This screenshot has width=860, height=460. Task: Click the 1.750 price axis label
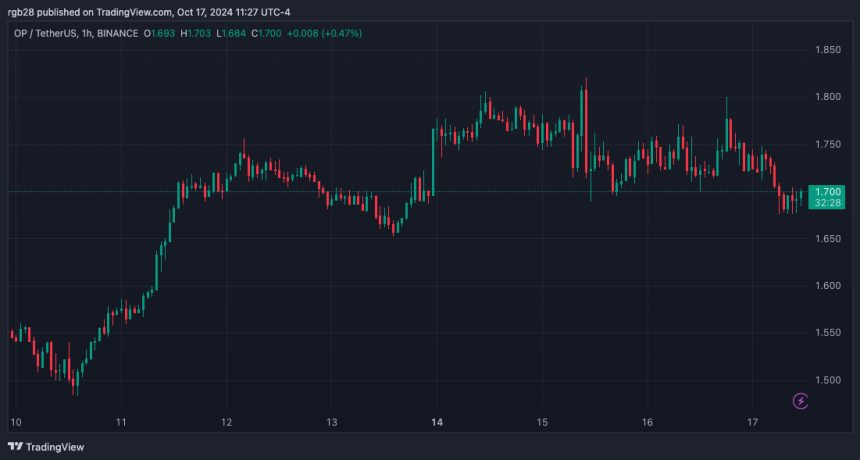point(828,144)
